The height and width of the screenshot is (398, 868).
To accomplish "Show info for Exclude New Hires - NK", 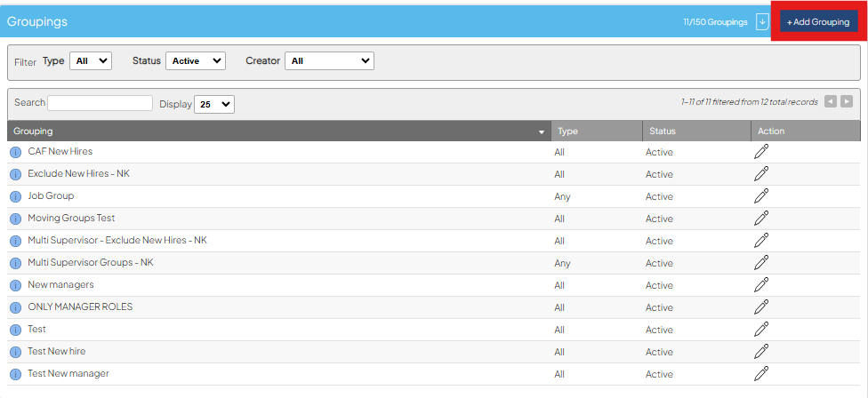I will 15,174.
